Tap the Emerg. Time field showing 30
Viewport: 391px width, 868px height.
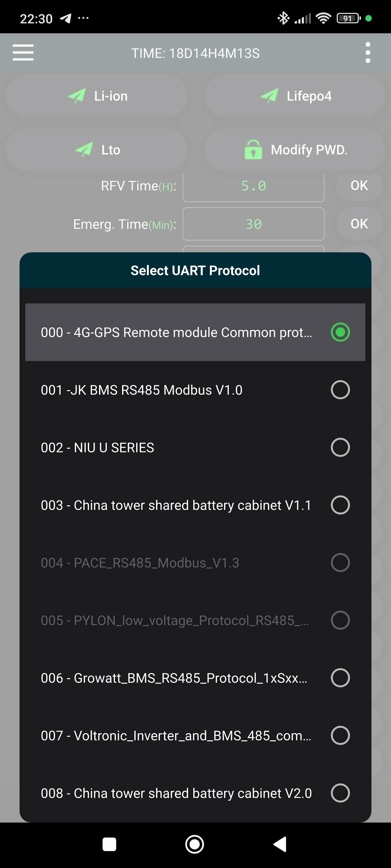click(254, 224)
